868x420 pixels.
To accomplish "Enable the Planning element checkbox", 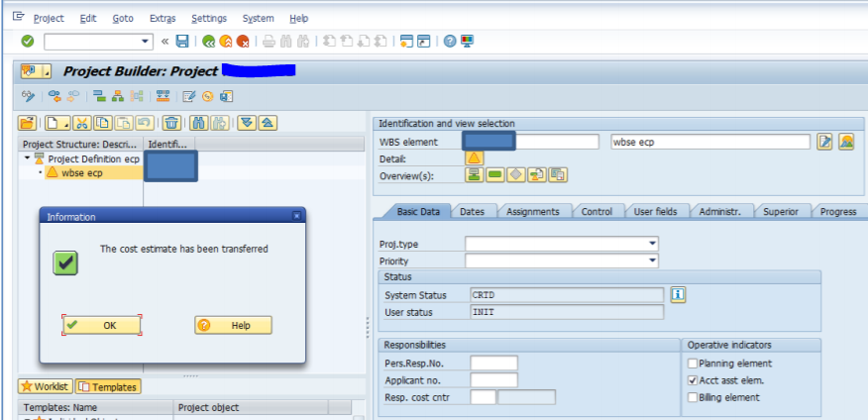I will click(692, 364).
